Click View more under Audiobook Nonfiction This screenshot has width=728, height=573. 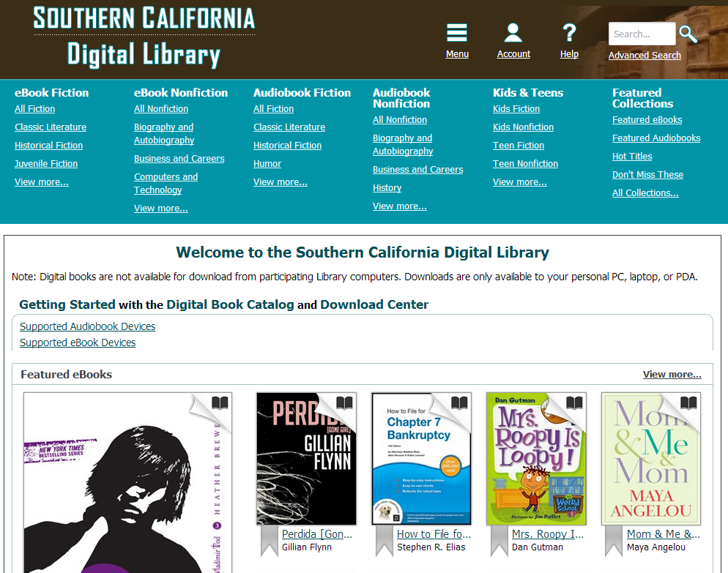coord(400,206)
